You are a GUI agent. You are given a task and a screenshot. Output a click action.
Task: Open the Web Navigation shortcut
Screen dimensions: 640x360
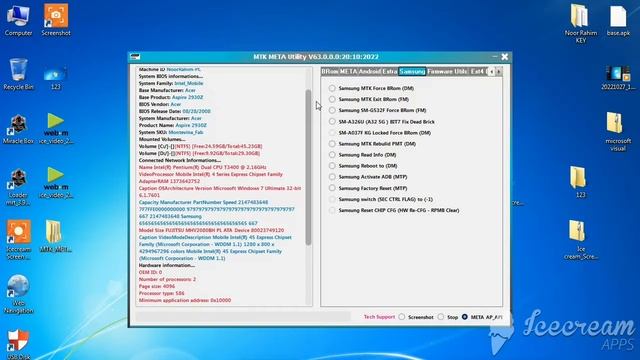click(x=18, y=294)
